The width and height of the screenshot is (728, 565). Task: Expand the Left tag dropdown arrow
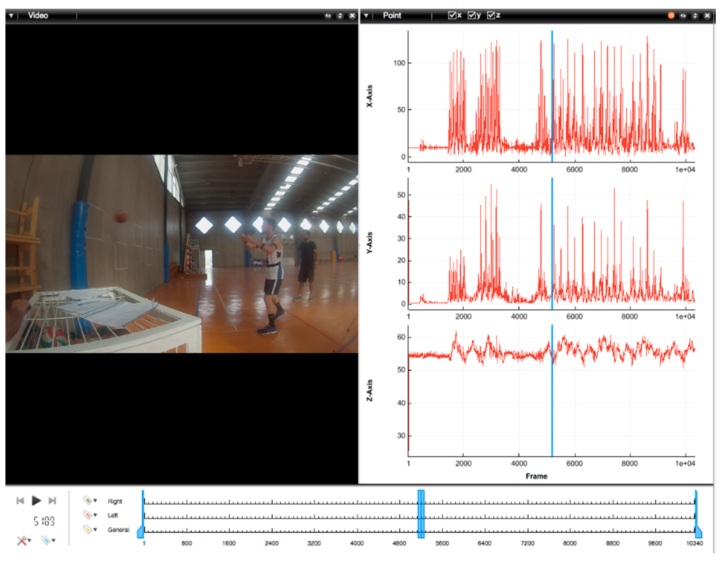95,515
